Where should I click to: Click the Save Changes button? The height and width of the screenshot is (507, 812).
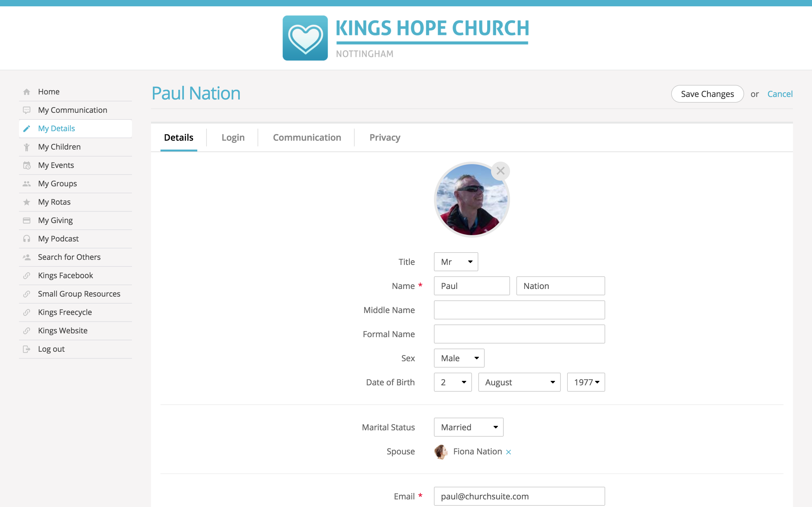point(707,94)
